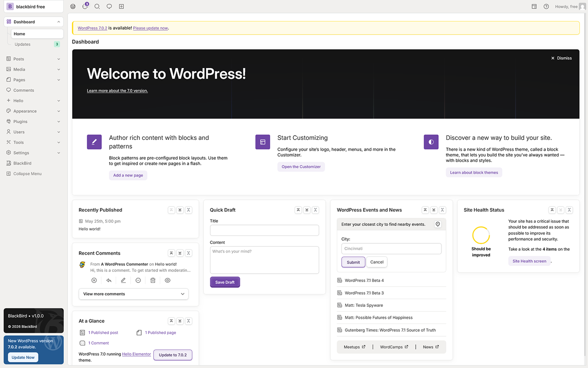This screenshot has width=588, height=368.
Task: Click the user avatar next to Howdy, free
Action: pyautogui.click(x=582, y=6)
